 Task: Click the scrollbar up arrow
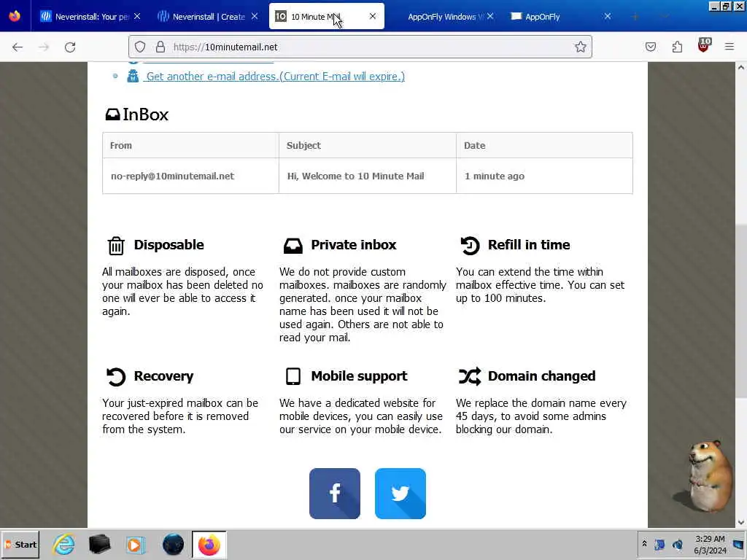tap(741, 68)
